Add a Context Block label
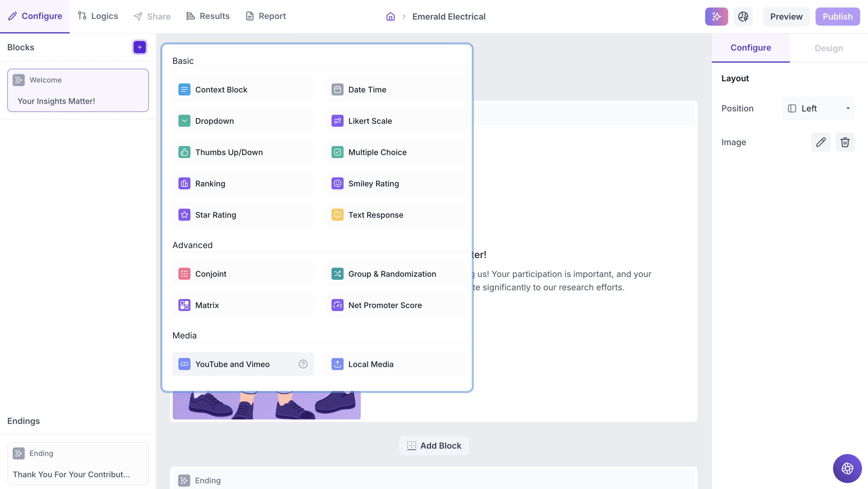This screenshot has height=489, width=868. 221,89
